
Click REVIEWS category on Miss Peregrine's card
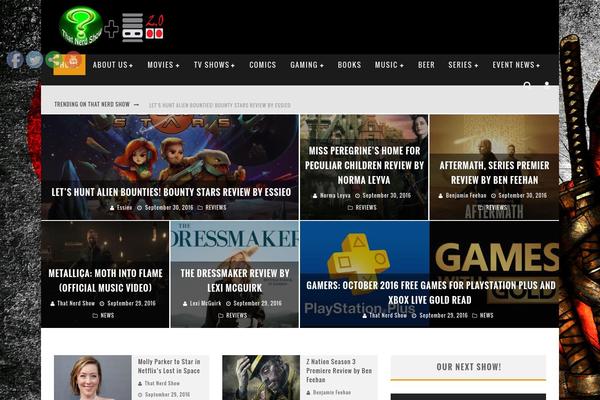coord(366,208)
